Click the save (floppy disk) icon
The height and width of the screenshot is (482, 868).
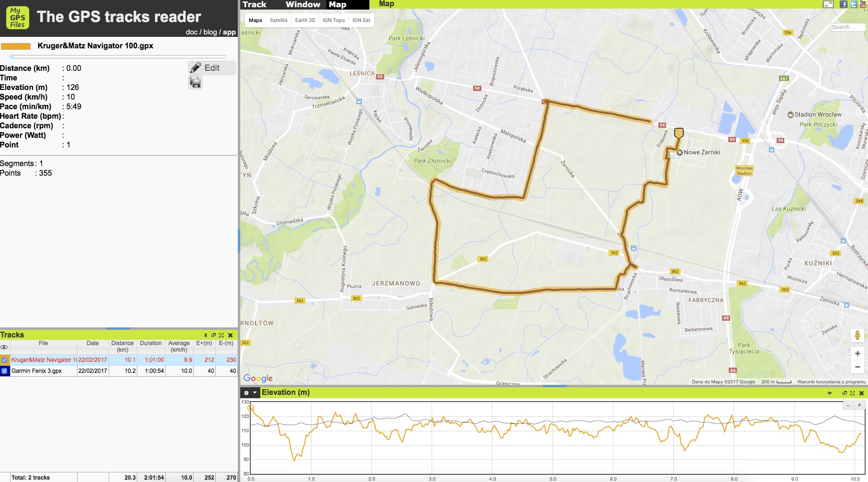[x=195, y=83]
